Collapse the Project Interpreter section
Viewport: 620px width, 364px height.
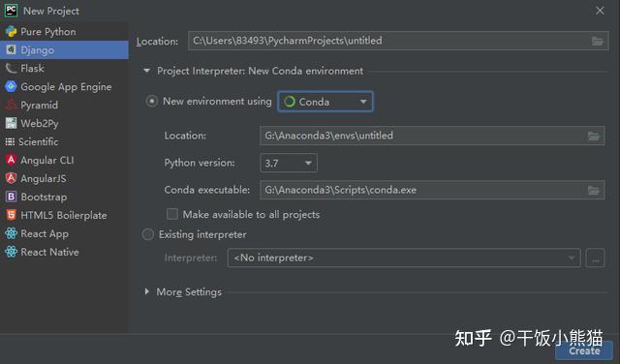146,71
